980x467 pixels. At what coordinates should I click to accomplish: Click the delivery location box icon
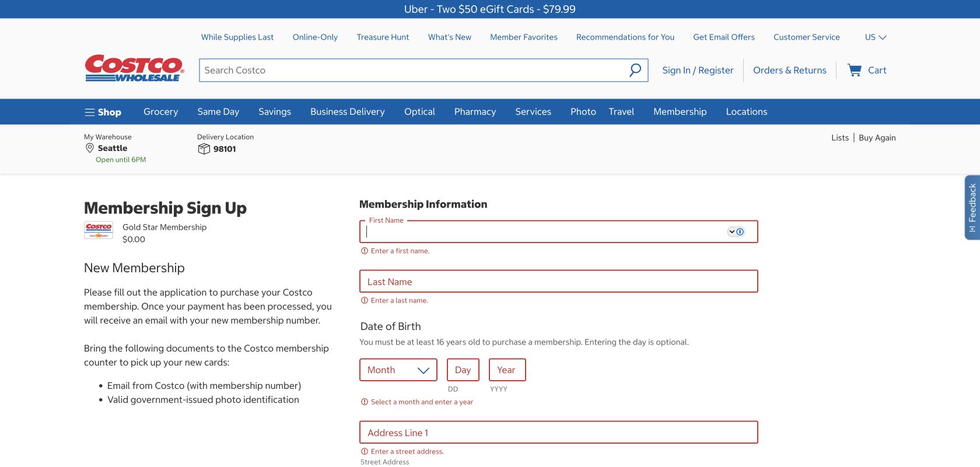point(204,149)
